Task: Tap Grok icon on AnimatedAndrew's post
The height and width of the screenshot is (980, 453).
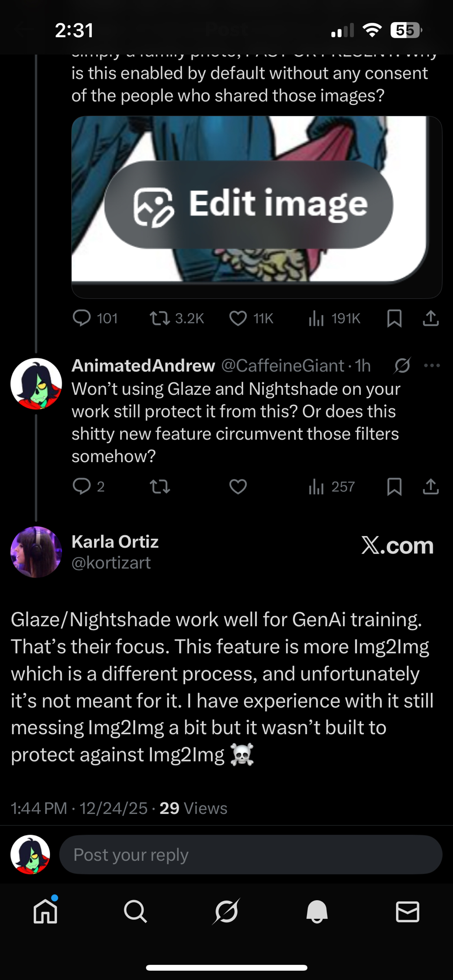Action: coord(402,366)
